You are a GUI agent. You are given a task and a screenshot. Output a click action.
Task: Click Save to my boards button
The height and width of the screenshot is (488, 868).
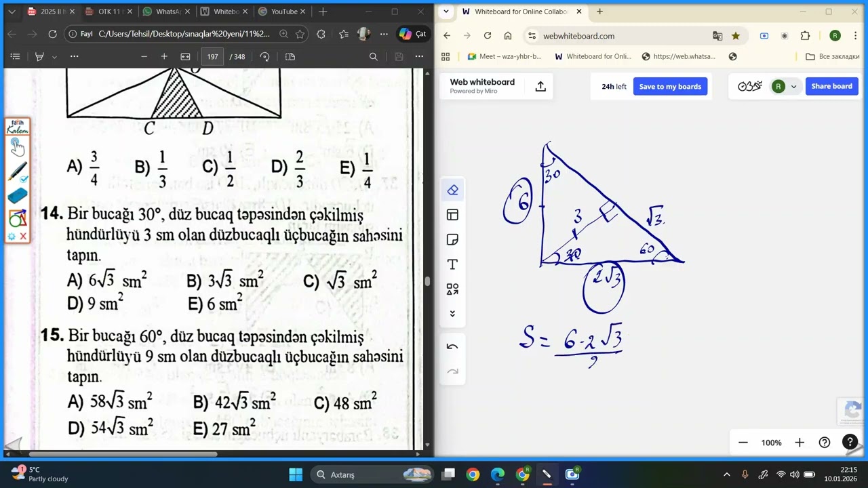point(670,86)
